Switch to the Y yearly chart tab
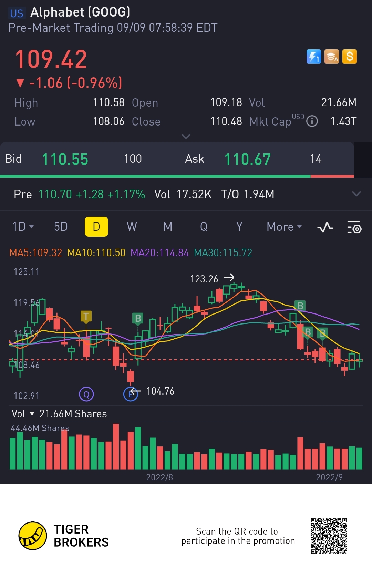Viewport: 372px width, 588px height. [239, 227]
